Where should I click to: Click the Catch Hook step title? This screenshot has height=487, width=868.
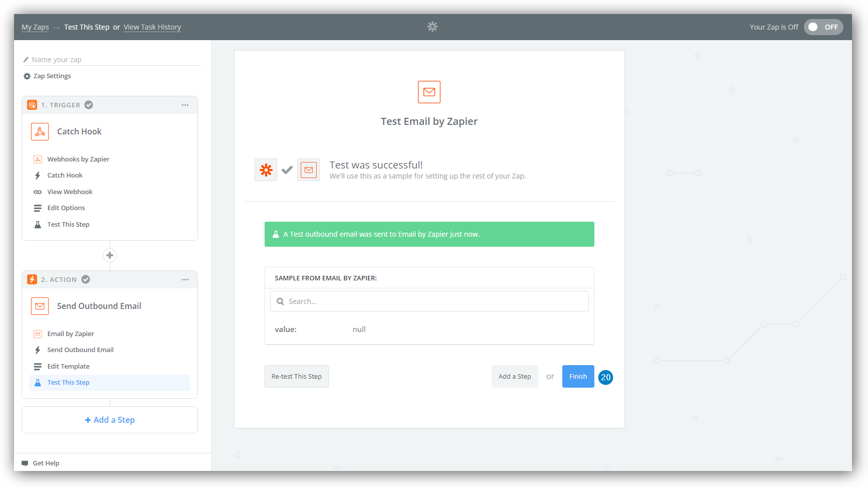click(x=79, y=131)
